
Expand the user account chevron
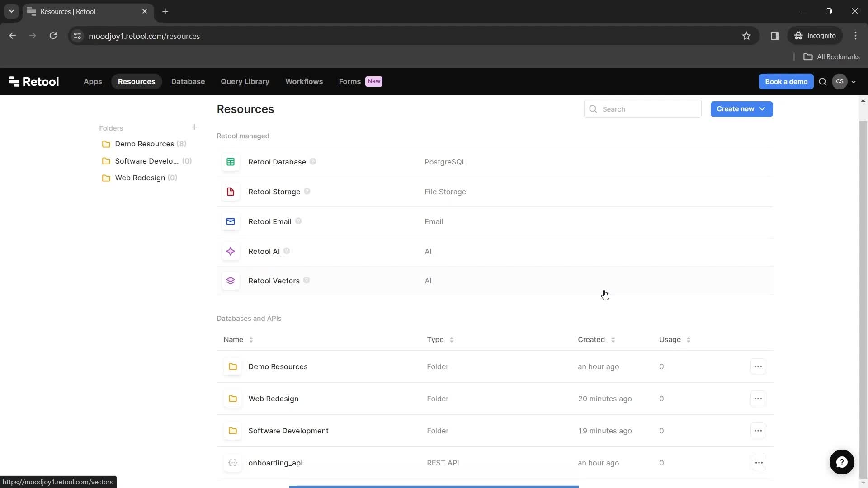[x=854, y=82]
